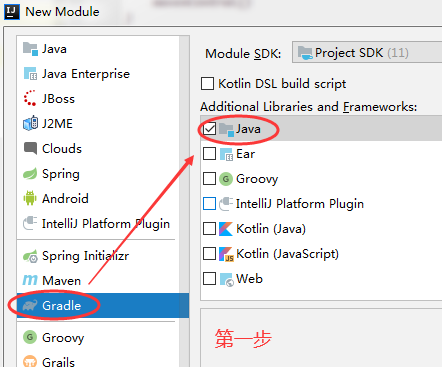The width and height of the screenshot is (442, 367).
Task: Select the Android robot icon
Action: tap(30, 198)
